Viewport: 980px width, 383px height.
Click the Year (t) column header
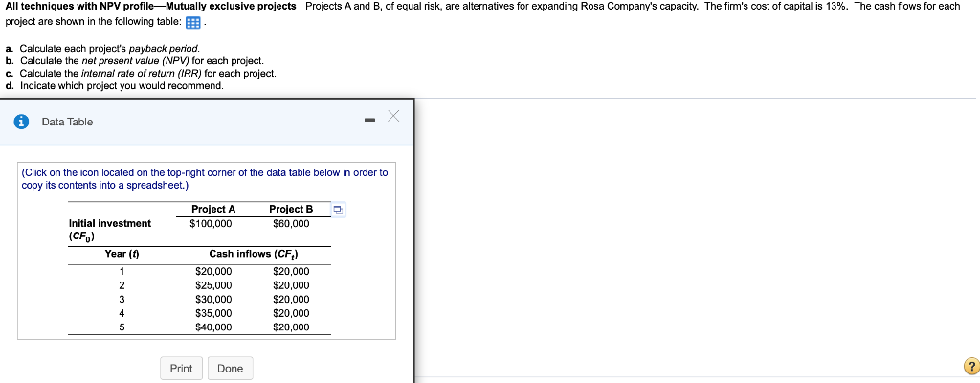pyautogui.click(x=122, y=254)
